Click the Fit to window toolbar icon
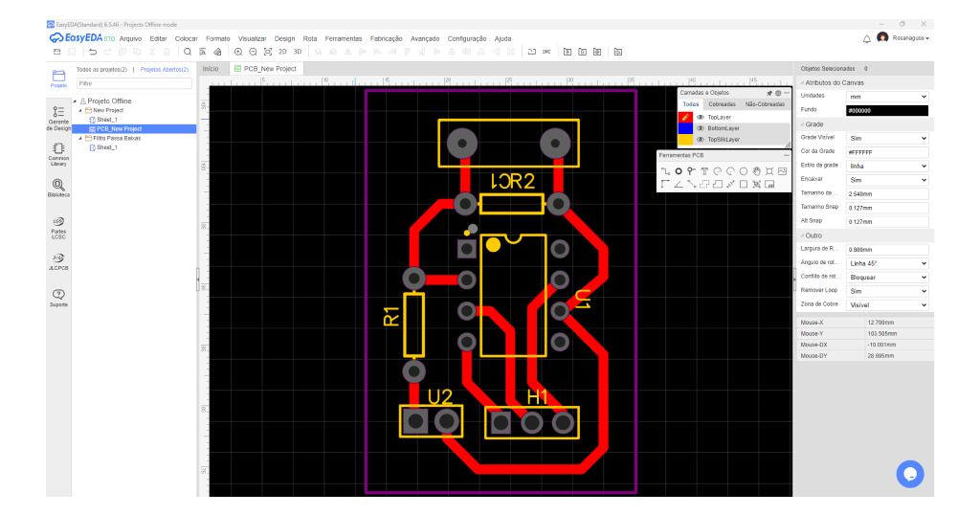 pyautogui.click(x=268, y=52)
